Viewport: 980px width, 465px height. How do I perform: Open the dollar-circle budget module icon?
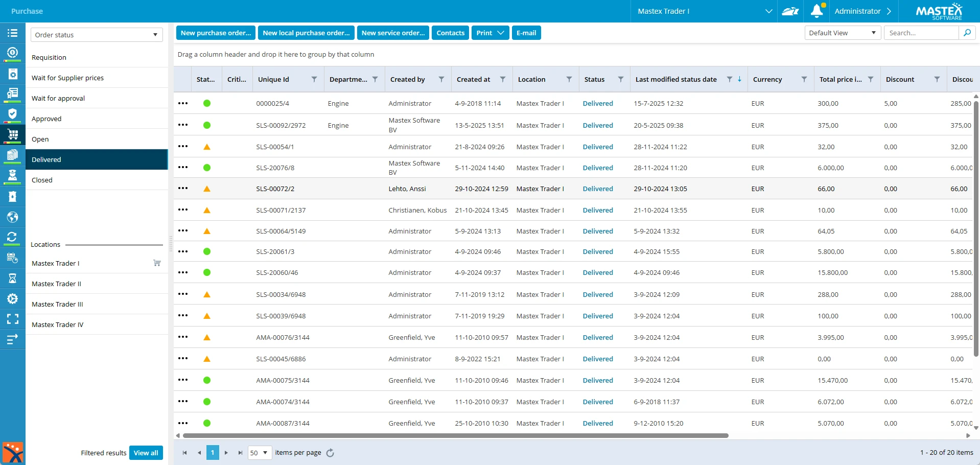[x=12, y=53]
